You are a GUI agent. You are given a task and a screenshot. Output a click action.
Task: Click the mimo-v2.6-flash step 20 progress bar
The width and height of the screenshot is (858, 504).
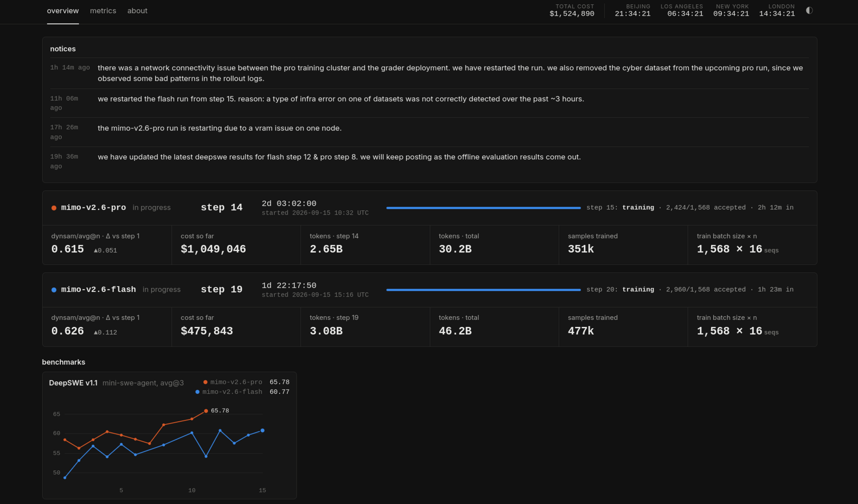tap(483, 290)
